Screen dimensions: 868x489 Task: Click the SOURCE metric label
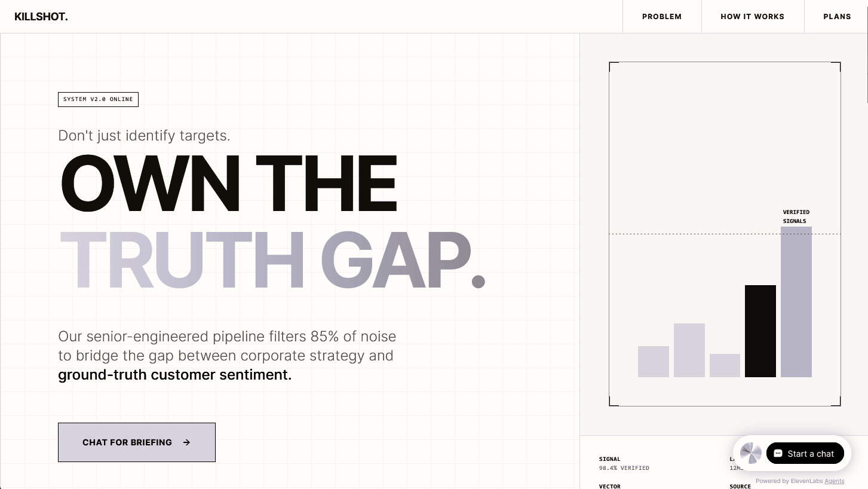click(x=740, y=486)
